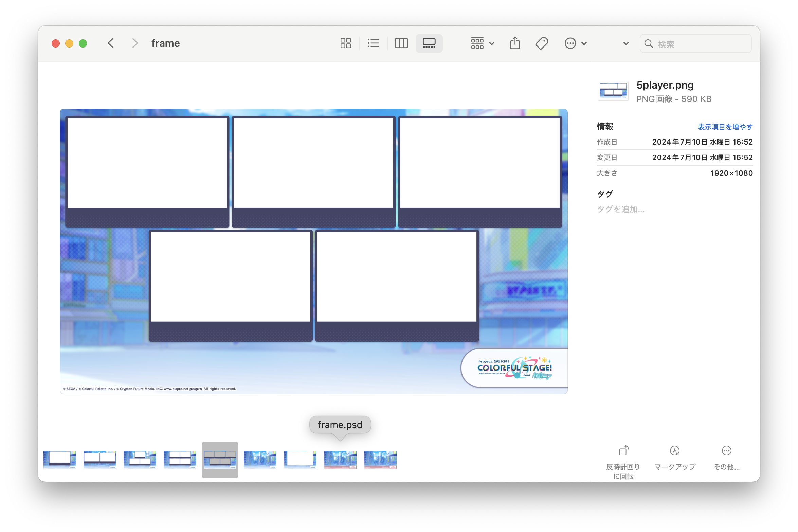798x532 pixels.
Task: Open the group-by options dropdown
Action: [x=482, y=43]
